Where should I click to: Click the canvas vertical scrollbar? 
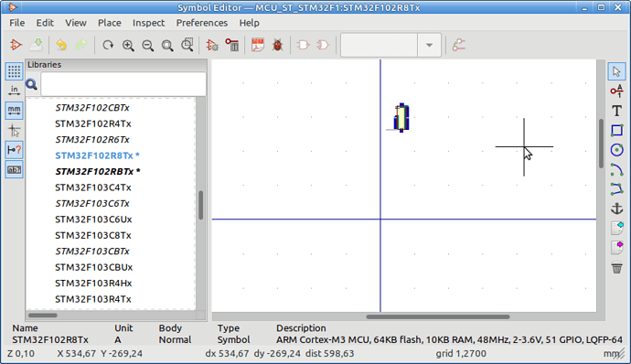coord(601,144)
